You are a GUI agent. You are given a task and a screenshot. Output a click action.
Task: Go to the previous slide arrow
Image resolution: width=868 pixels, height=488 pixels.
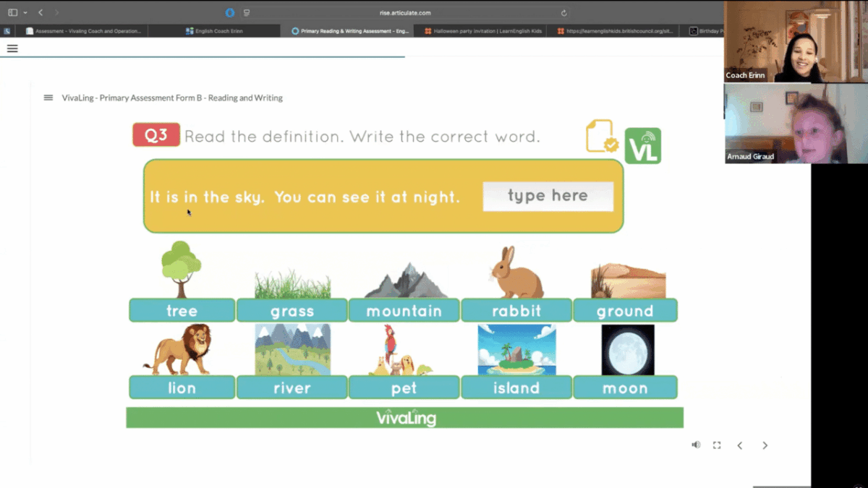click(739, 445)
